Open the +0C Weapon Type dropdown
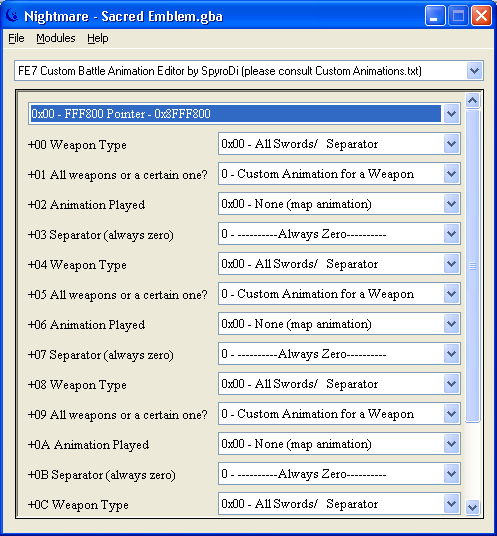The height and width of the screenshot is (536, 497). click(x=451, y=504)
